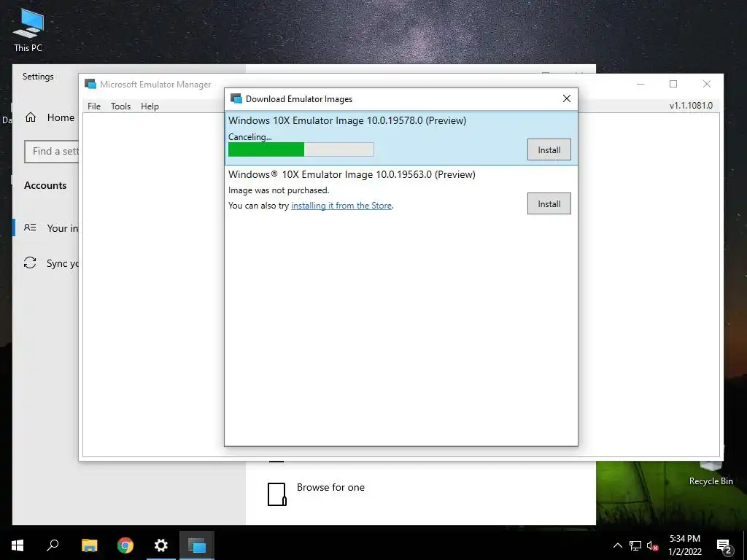This screenshot has height=560, width=747.
Task: Click the 'Image was not purchased.' message
Action: [x=279, y=190]
